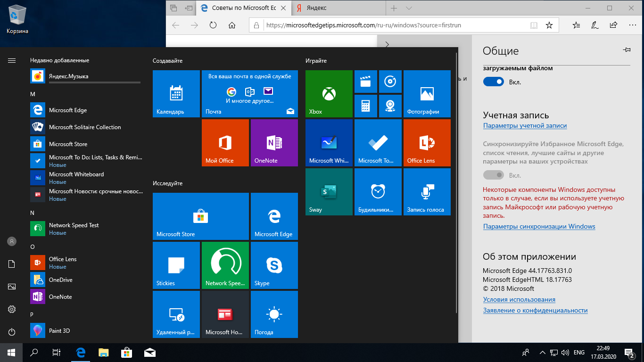Open Edge Settings and more menu

pos(632,25)
